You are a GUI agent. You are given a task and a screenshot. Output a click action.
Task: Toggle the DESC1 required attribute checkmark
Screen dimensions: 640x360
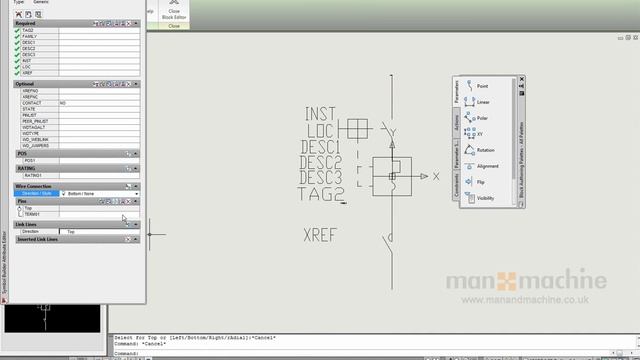click(17, 42)
